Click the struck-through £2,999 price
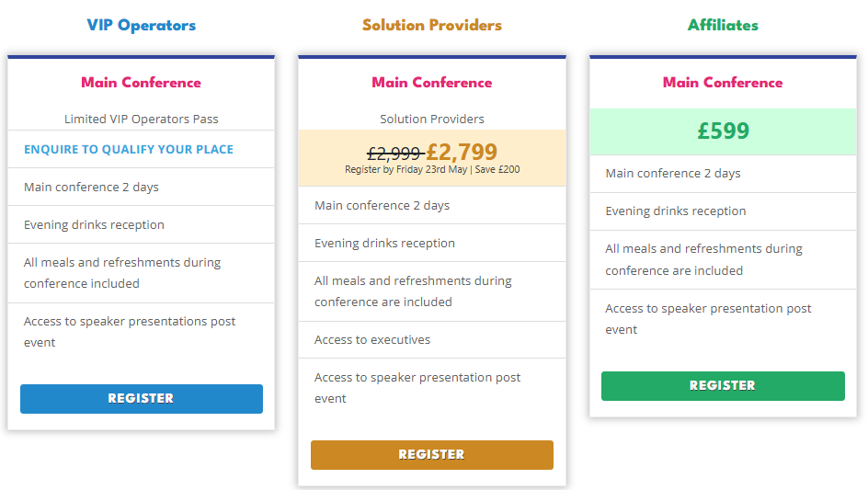The image size is (868, 490). coord(394,154)
